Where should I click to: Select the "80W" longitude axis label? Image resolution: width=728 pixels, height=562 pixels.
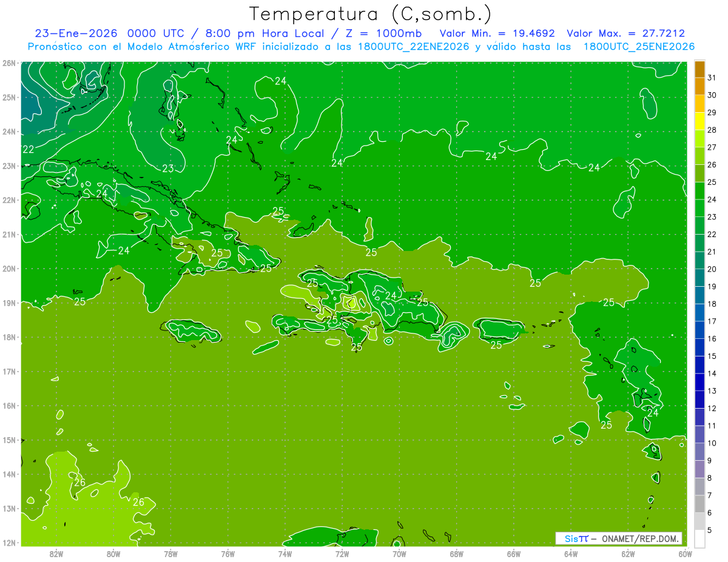tap(113, 554)
